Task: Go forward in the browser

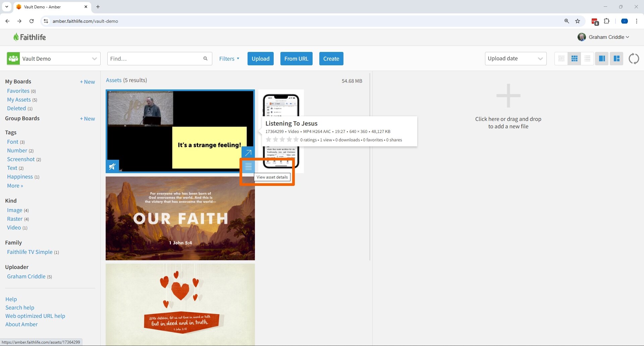Action: coord(19,21)
